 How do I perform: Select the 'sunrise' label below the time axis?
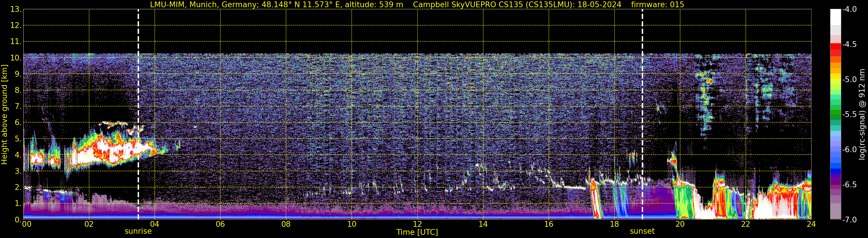tap(138, 231)
